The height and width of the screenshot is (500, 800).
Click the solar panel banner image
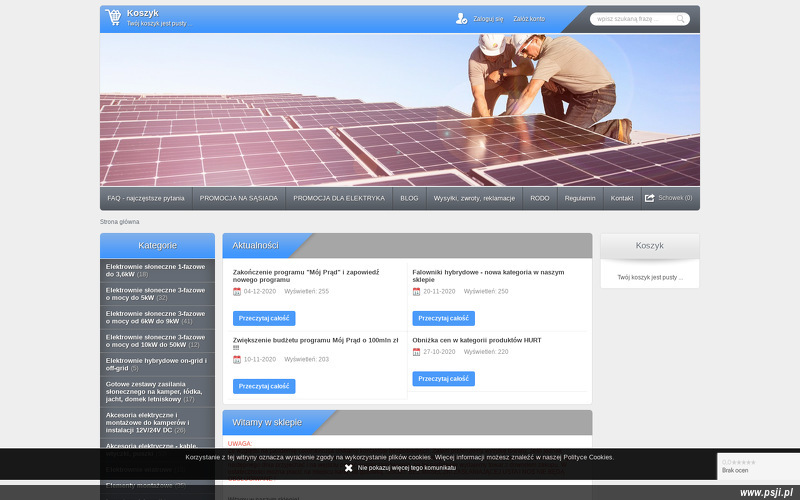(x=400, y=110)
